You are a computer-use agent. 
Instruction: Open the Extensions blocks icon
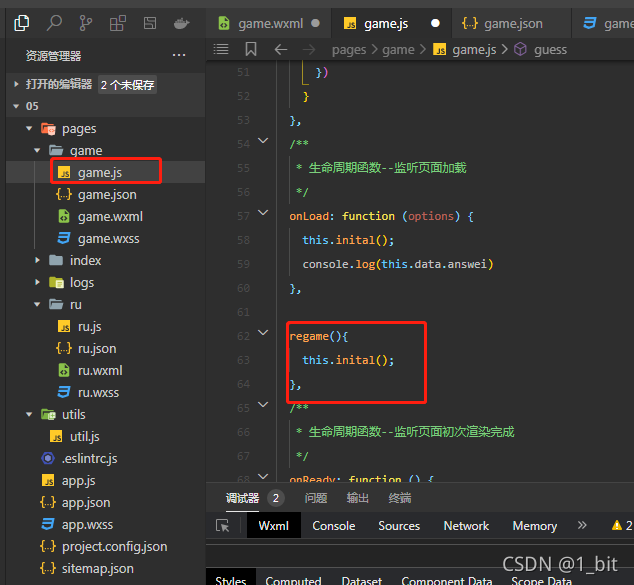tap(118, 23)
